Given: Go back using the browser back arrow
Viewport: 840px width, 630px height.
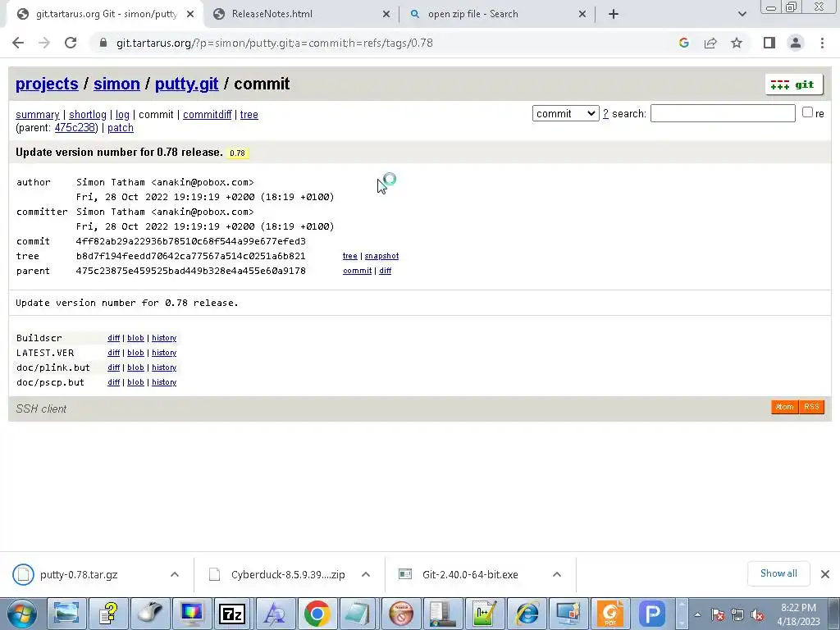Looking at the screenshot, I should [18, 43].
